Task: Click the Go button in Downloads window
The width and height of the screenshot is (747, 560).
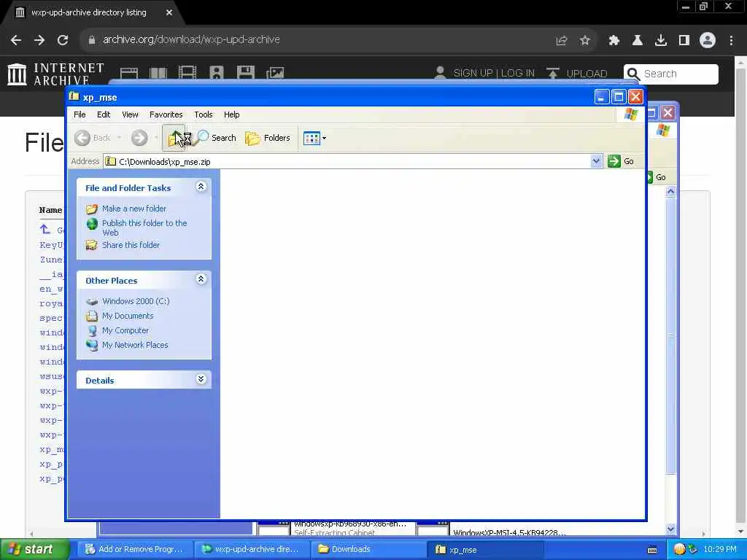Action: (x=657, y=177)
